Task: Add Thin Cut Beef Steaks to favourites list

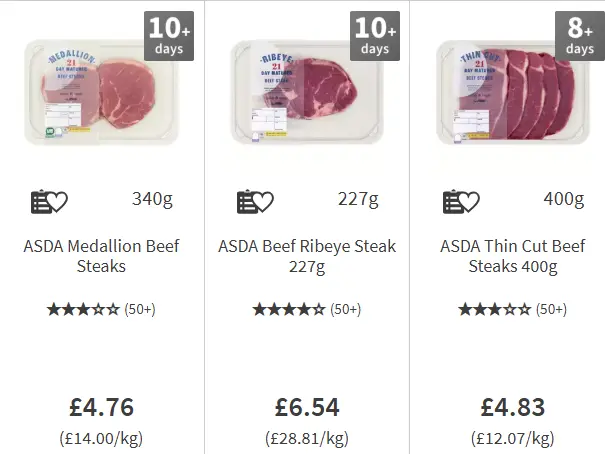Action: [x=461, y=201]
